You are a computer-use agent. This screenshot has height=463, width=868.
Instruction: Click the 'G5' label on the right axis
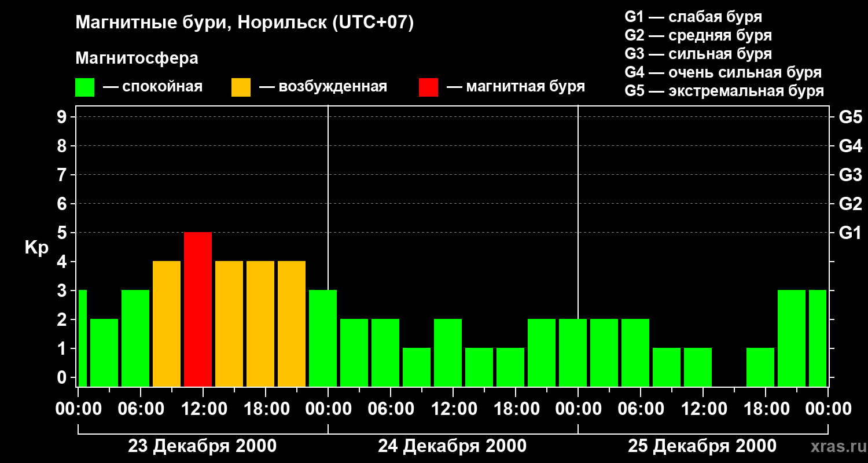tap(850, 117)
